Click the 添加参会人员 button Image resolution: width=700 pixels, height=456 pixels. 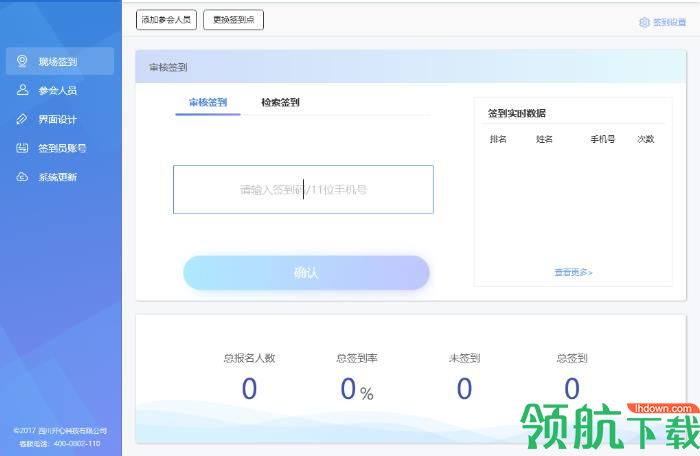pyautogui.click(x=166, y=20)
